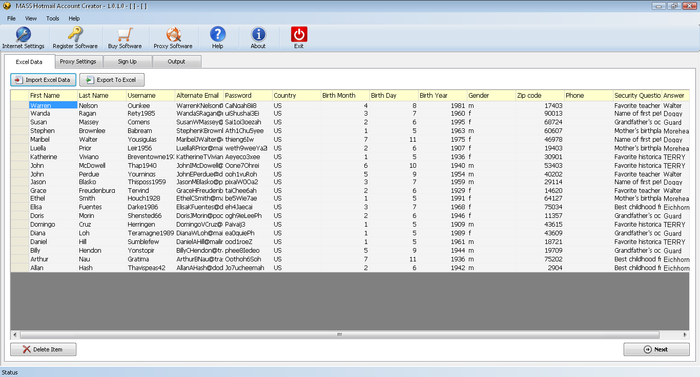This screenshot has width=700, height=377.
Task: Select the username cell 'Leir1956'
Action: tap(150, 148)
